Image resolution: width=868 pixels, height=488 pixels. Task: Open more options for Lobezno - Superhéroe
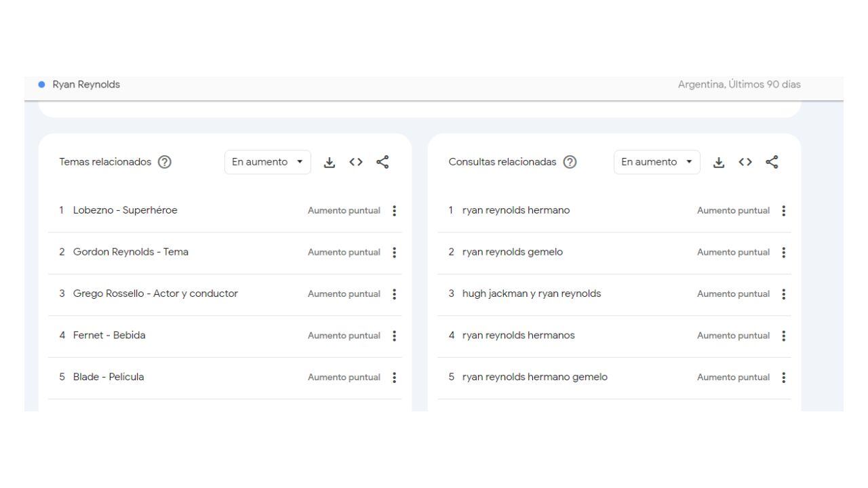395,211
